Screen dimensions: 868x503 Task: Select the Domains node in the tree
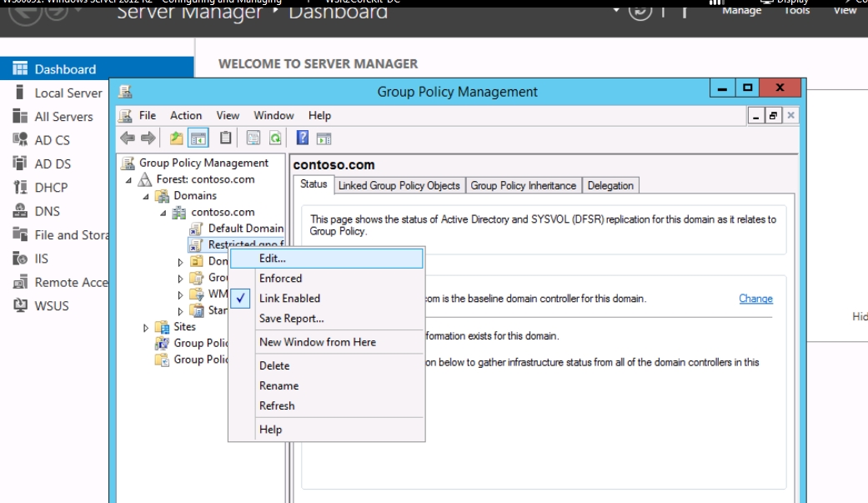pyautogui.click(x=195, y=195)
